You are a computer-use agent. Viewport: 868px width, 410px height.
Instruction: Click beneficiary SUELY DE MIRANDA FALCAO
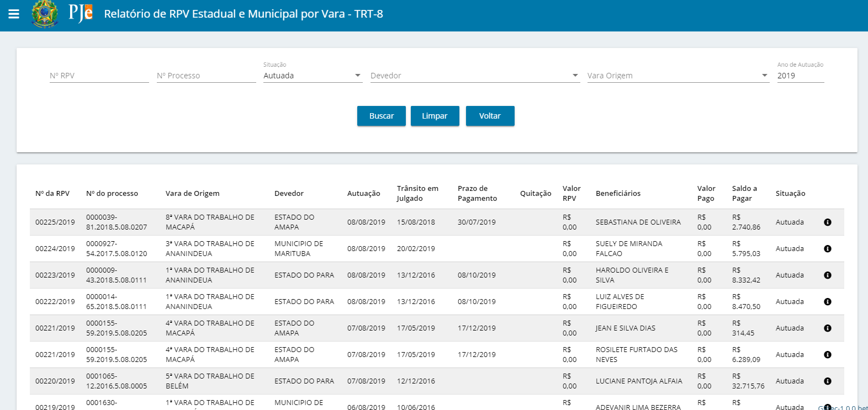tap(629, 249)
